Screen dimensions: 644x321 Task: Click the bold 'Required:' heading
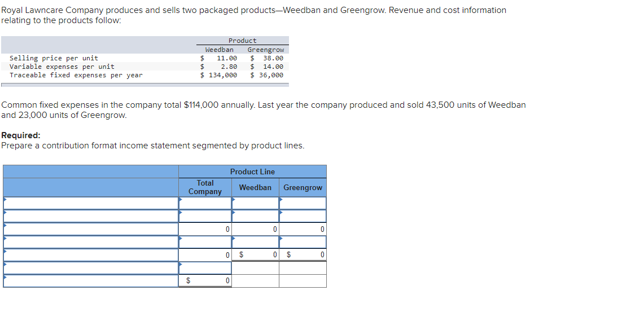(21, 135)
